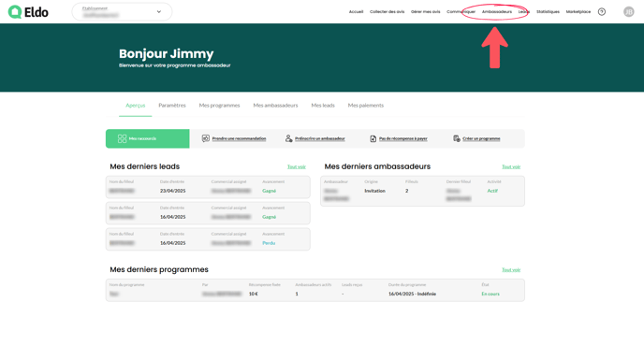Switch to the Mes programmes tab
Image resolution: width=644 pixels, height=345 pixels.
tap(219, 106)
